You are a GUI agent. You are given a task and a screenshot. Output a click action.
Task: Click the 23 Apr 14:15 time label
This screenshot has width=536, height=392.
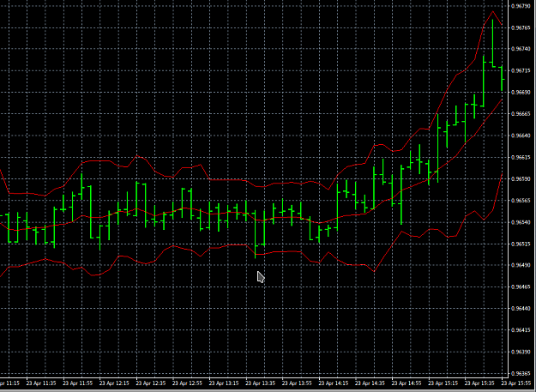[x=334, y=383]
